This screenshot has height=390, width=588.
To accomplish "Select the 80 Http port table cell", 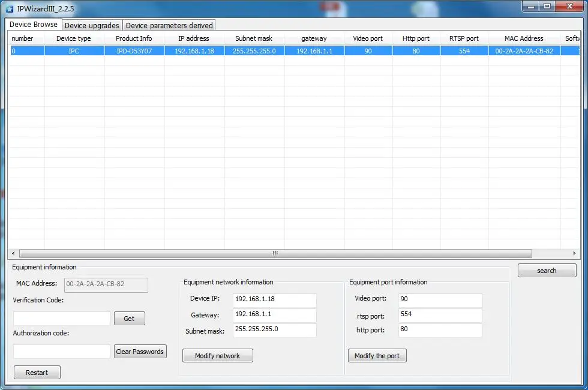I will [416, 50].
